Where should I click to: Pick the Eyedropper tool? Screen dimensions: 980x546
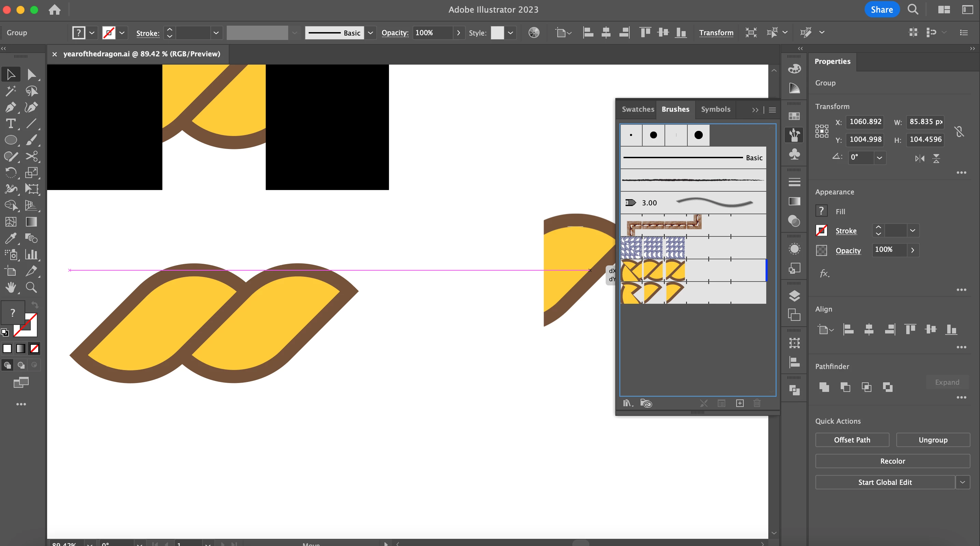tap(10, 238)
